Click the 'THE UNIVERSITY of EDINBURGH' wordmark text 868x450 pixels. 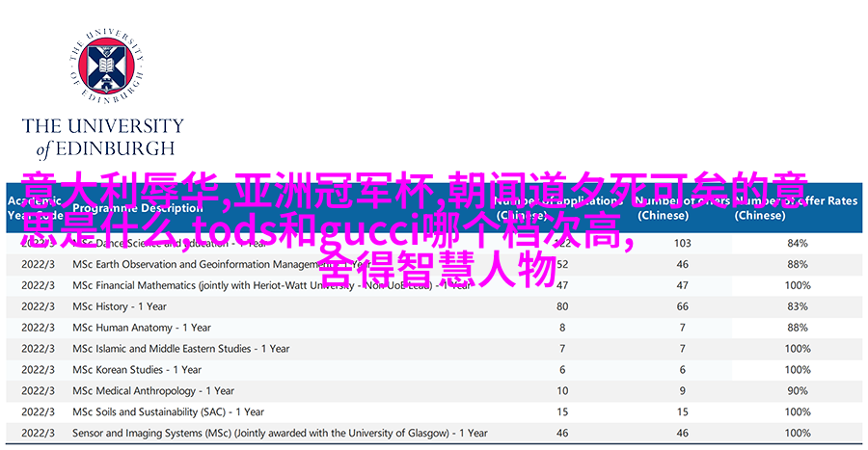(103, 138)
